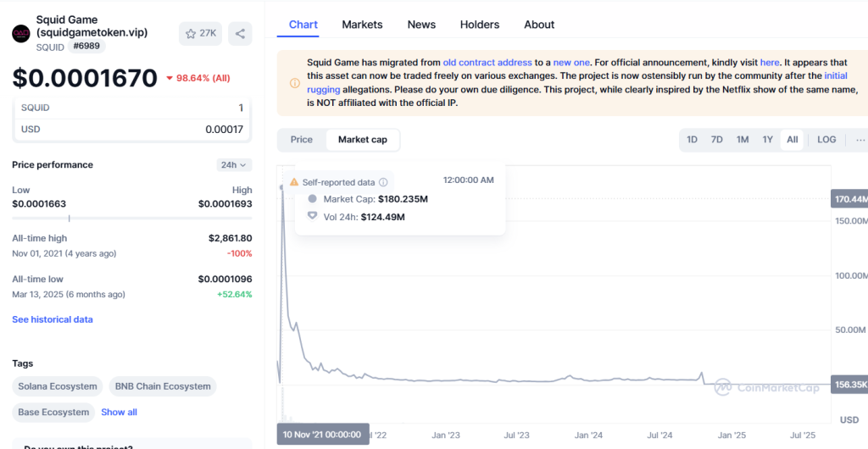Click the +52.64% all-time low change

point(234,294)
